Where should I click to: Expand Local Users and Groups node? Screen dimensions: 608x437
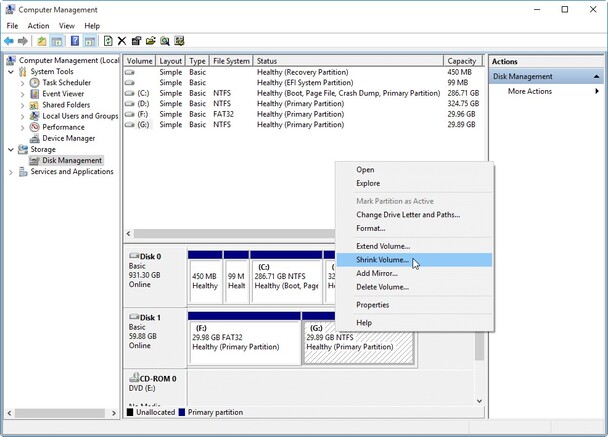tap(22, 116)
